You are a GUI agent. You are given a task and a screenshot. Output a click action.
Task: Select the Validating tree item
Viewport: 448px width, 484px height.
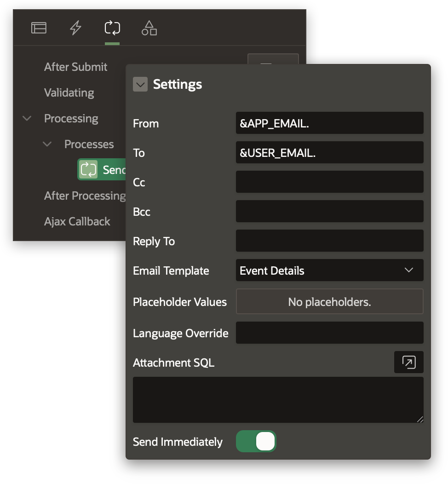(x=69, y=93)
